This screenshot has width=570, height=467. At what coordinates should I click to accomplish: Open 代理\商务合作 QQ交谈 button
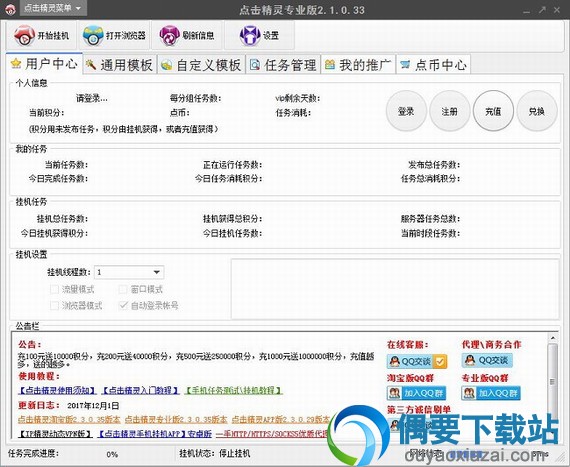click(x=487, y=361)
